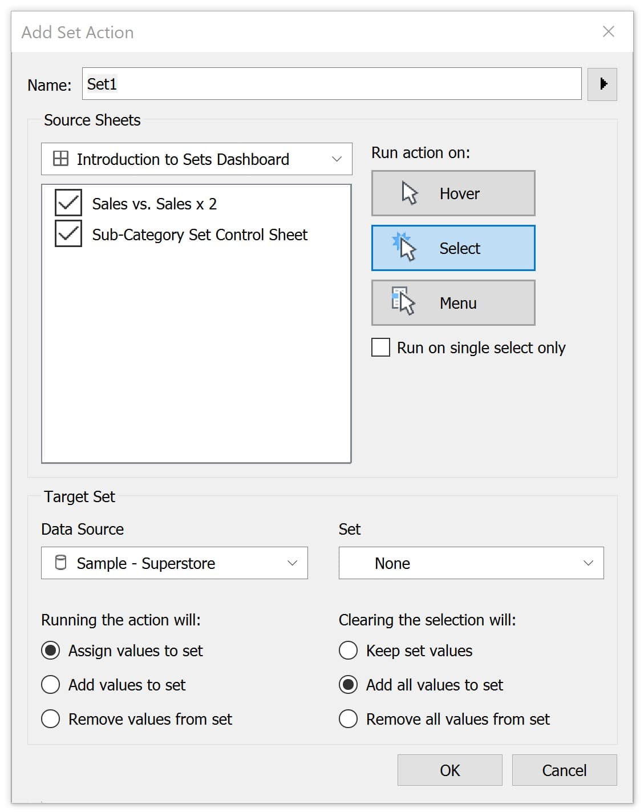Image resolution: width=644 pixels, height=812 pixels.
Task: Select Add values to set option
Action: [51, 684]
